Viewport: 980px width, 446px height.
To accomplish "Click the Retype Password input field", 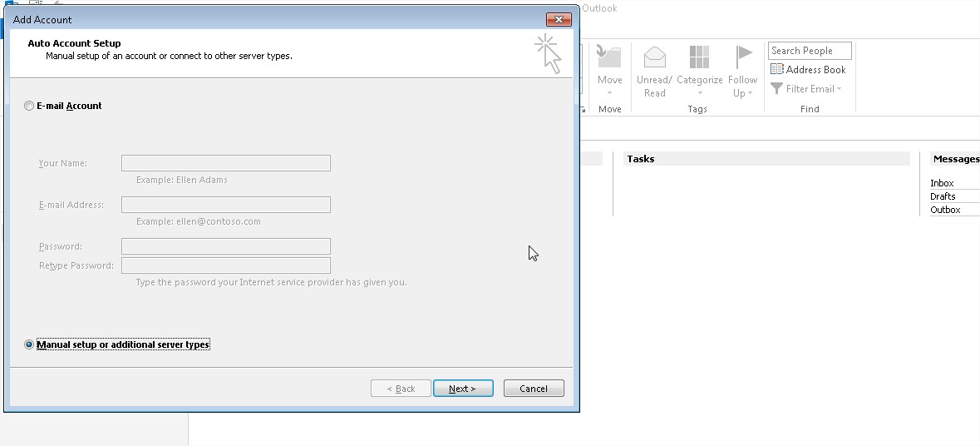I will coord(225,265).
